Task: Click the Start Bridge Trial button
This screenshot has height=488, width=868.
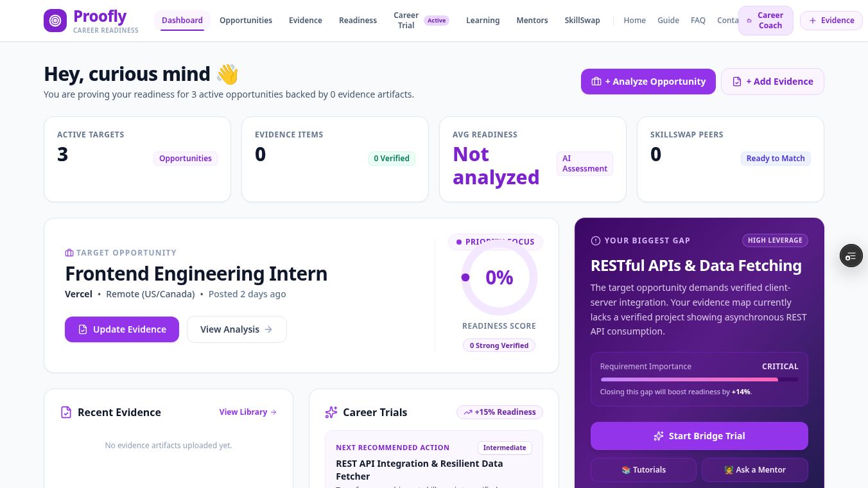Action: (x=699, y=436)
